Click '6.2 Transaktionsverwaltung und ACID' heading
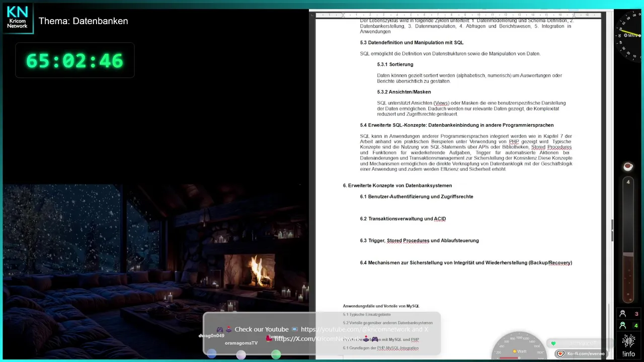 403,219
